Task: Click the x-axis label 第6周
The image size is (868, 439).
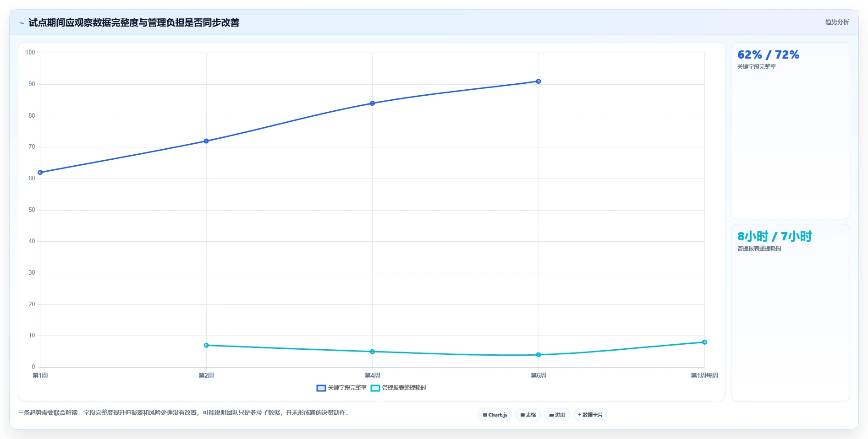Action: [x=538, y=375]
